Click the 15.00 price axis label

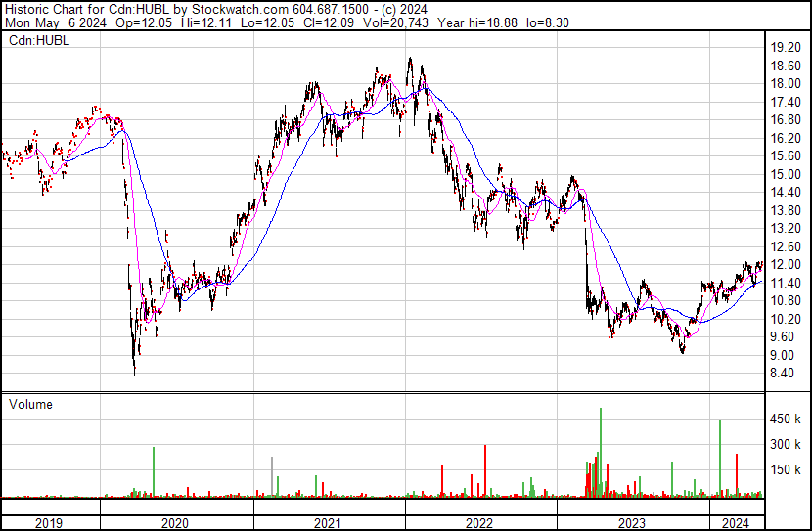[x=786, y=174]
